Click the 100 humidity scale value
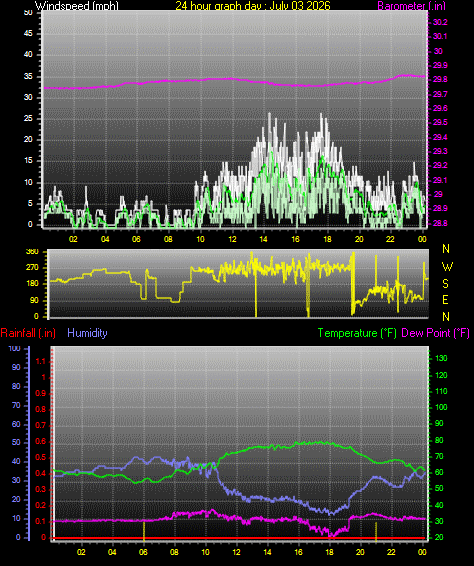Image resolution: width=474 pixels, height=566 pixels. 14,348
